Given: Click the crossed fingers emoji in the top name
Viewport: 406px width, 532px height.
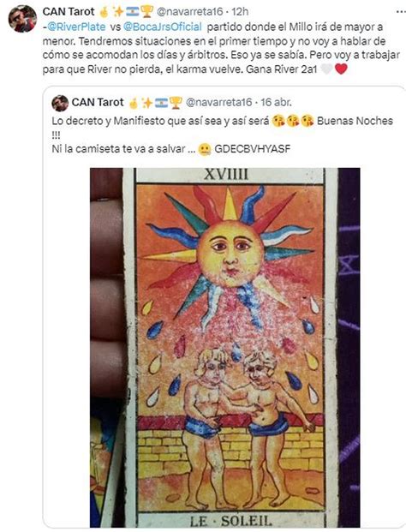Looking at the screenshot, I should 104,12.
